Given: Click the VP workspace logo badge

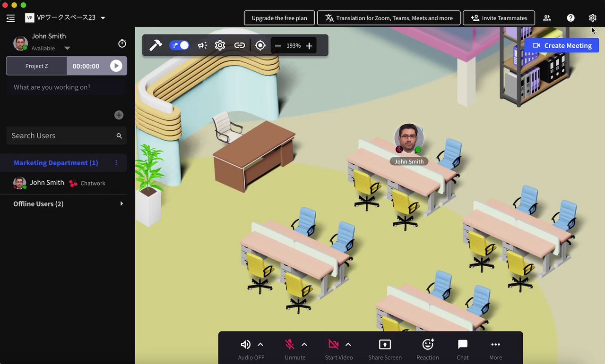Looking at the screenshot, I should 30,18.
